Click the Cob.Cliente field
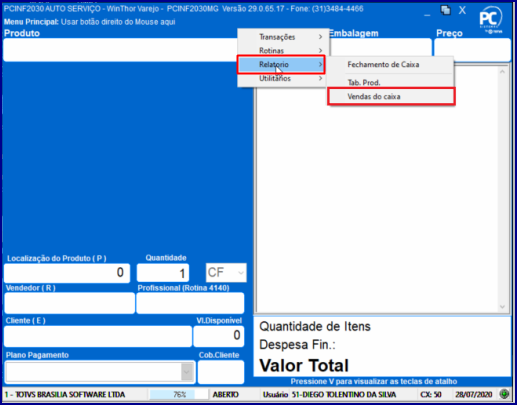517x405 pixels. (x=221, y=372)
